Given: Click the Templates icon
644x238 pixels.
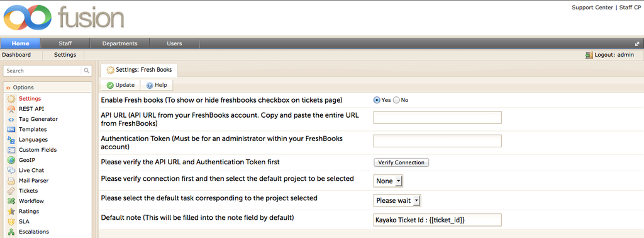Looking at the screenshot, I should click(x=11, y=130).
